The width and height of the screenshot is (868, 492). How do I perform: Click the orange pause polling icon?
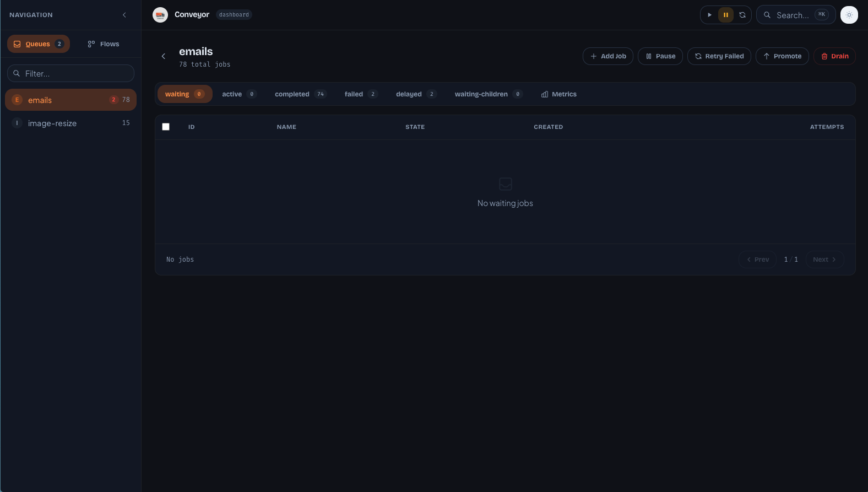pyautogui.click(x=726, y=15)
